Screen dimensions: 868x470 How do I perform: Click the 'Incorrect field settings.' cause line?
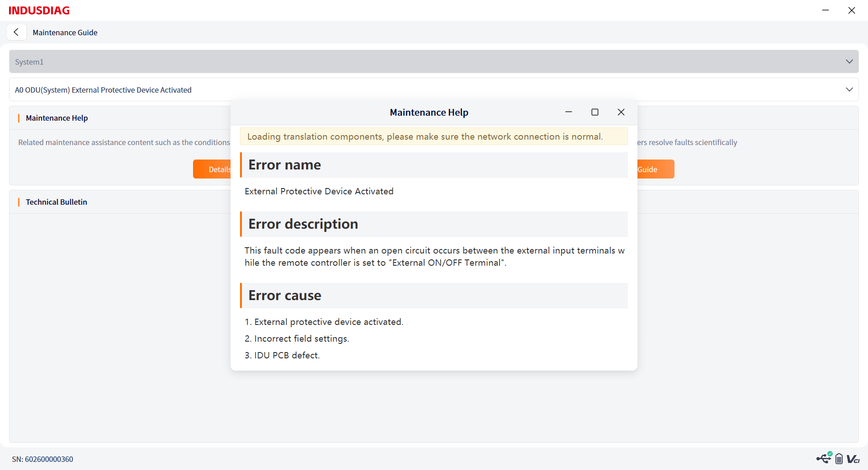point(297,338)
